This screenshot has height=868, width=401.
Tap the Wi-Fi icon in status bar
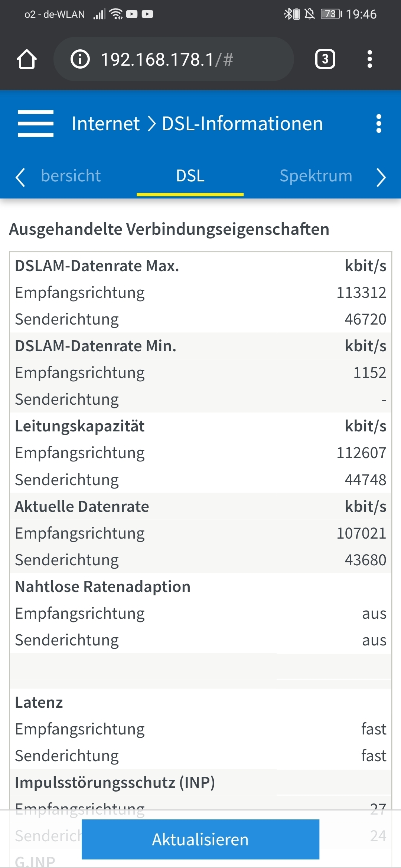pyautogui.click(x=116, y=14)
